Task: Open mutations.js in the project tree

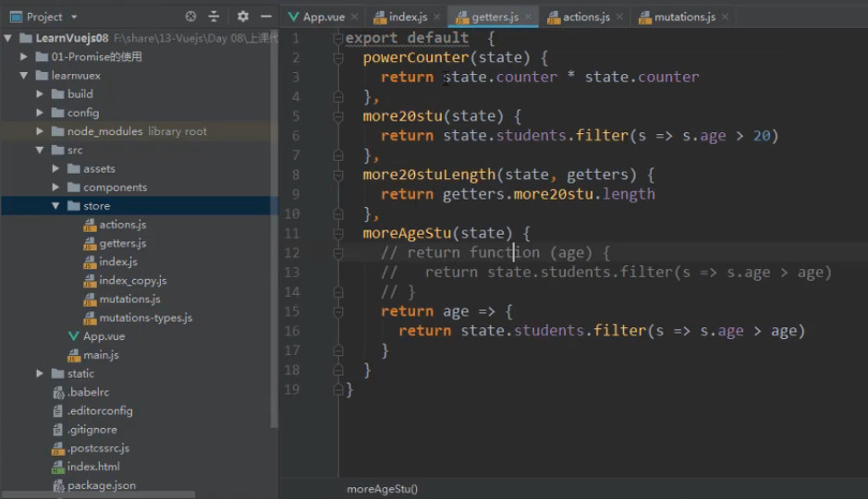Action: click(x=129, y=299)
